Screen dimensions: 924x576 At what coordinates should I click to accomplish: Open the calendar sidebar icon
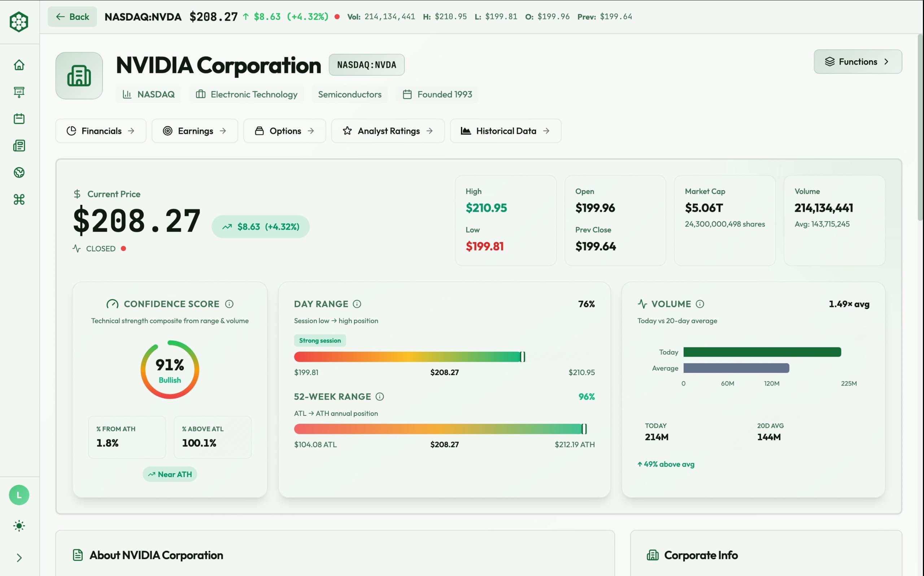coord(19,118)
